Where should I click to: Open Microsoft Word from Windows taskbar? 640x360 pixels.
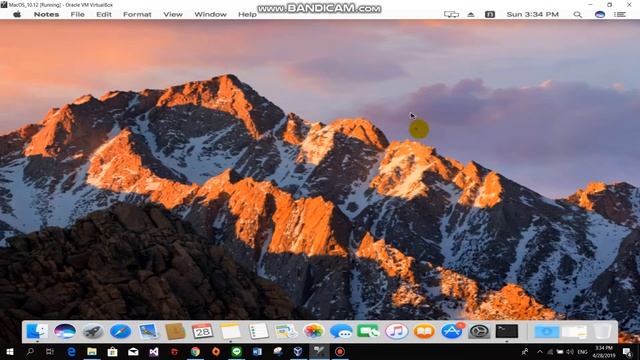point(257,351)
